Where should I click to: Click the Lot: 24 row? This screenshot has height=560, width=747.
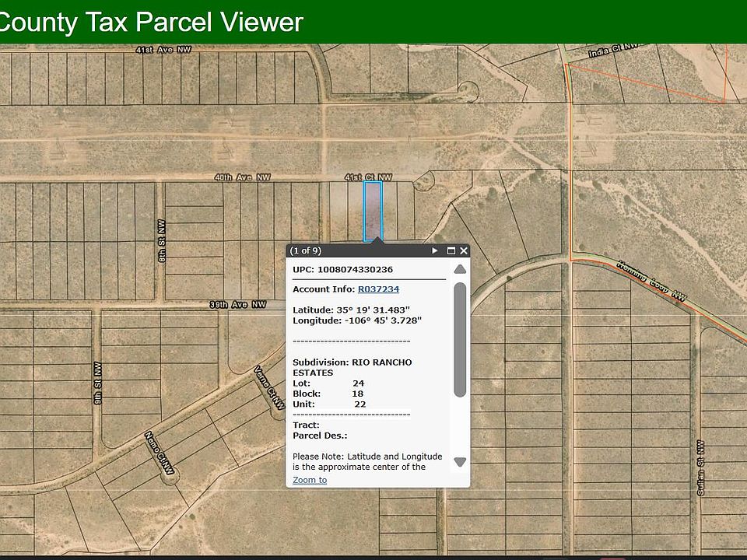[328, 383]
